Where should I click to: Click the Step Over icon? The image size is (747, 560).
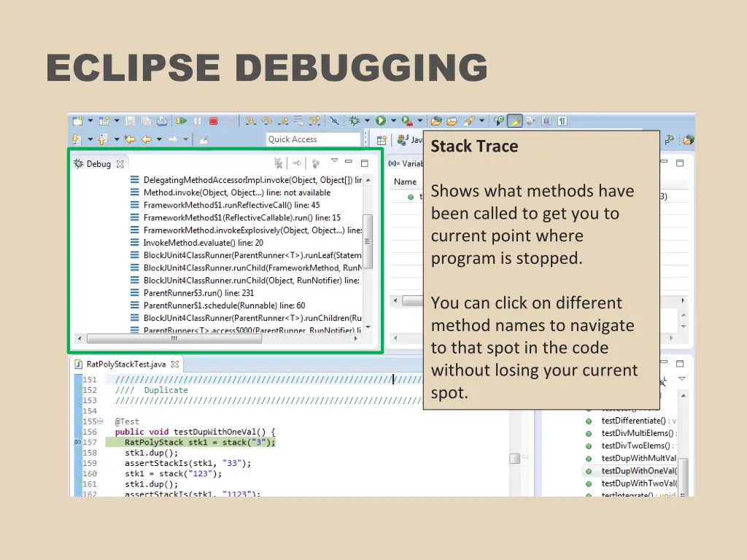pos(266,121)
